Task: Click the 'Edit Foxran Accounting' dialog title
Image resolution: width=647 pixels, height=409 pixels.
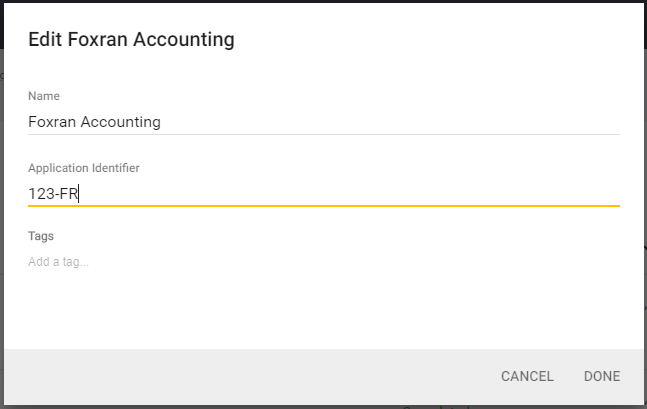Action: (131, 40)
